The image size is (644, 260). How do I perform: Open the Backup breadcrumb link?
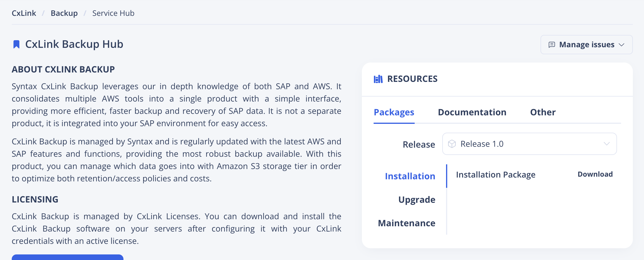(64, 13)
